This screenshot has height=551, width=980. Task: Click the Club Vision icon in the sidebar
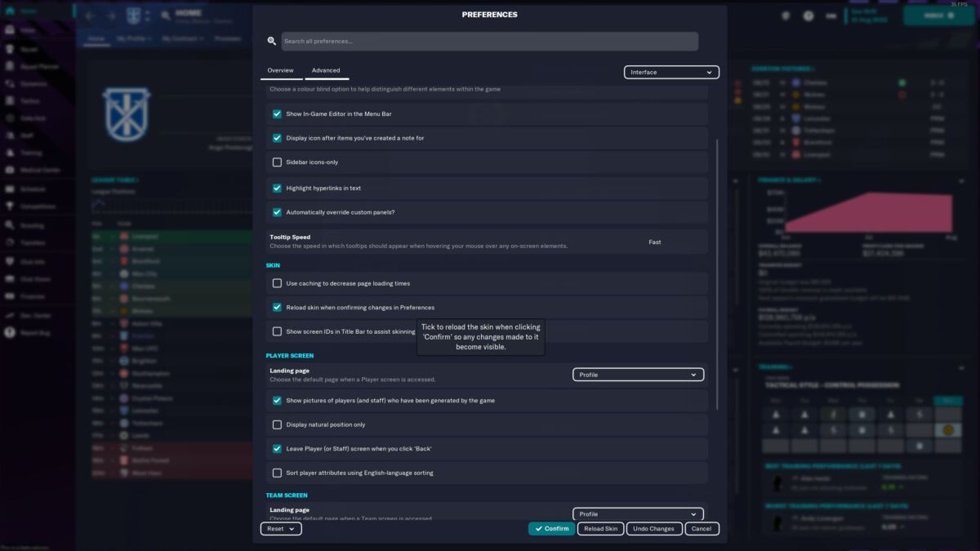coord(9,278)
